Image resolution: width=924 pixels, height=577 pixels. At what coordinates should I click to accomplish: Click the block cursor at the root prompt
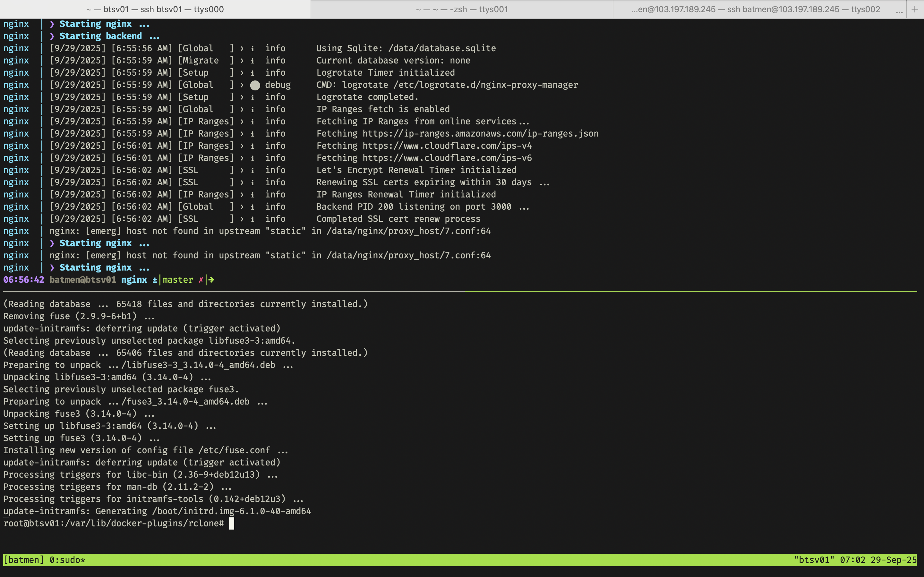click(231, 523)
